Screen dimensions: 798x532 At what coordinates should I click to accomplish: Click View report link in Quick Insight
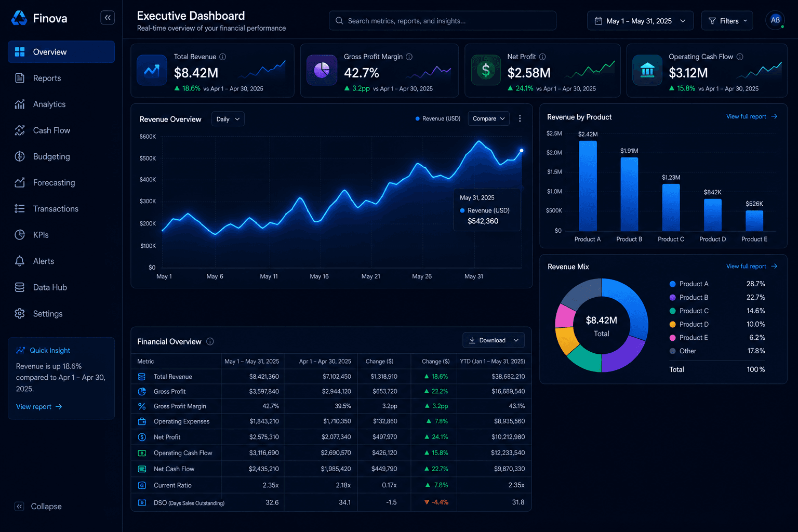(x=39, y=407)
